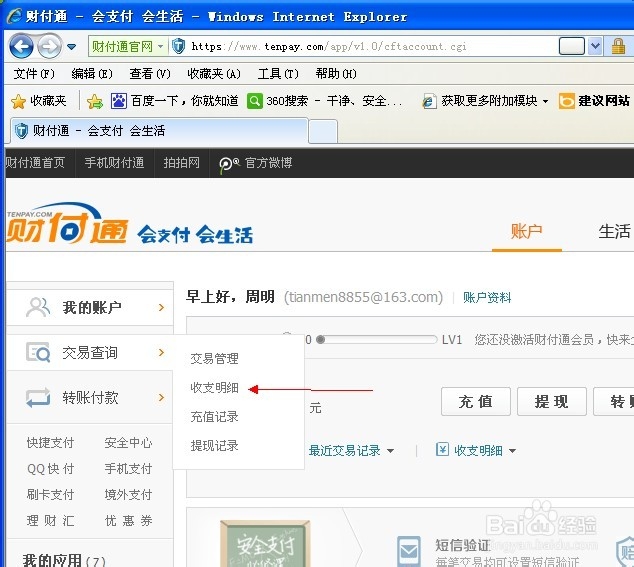This screenshot has width=634, height=567.
Task: Select 交易管理 in the submenu
Action: tap(214, 358)
